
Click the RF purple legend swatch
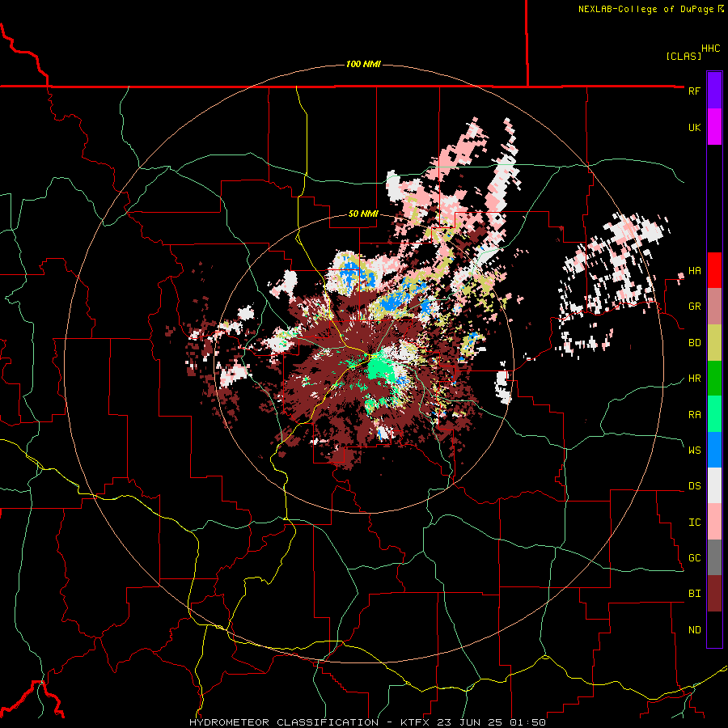click(714, 91)
